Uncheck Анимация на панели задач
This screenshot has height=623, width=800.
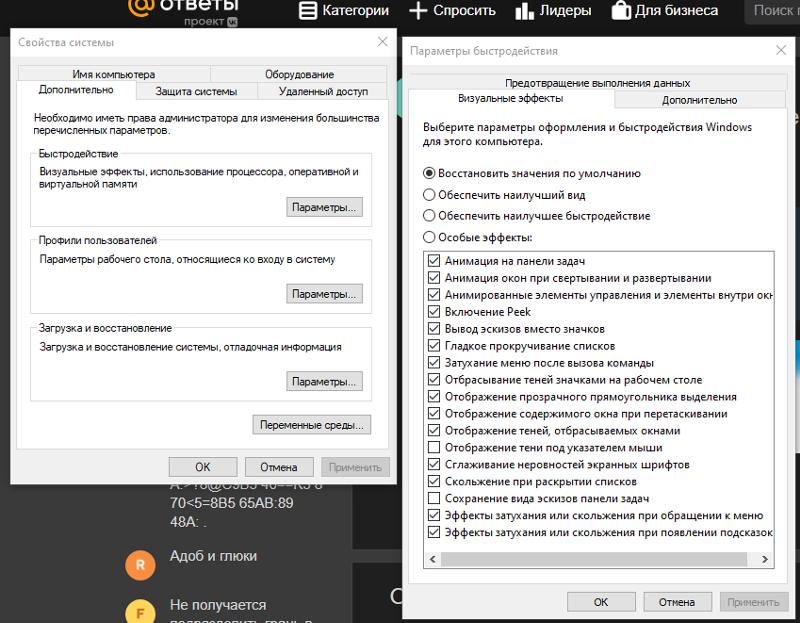tap(433, 261)
